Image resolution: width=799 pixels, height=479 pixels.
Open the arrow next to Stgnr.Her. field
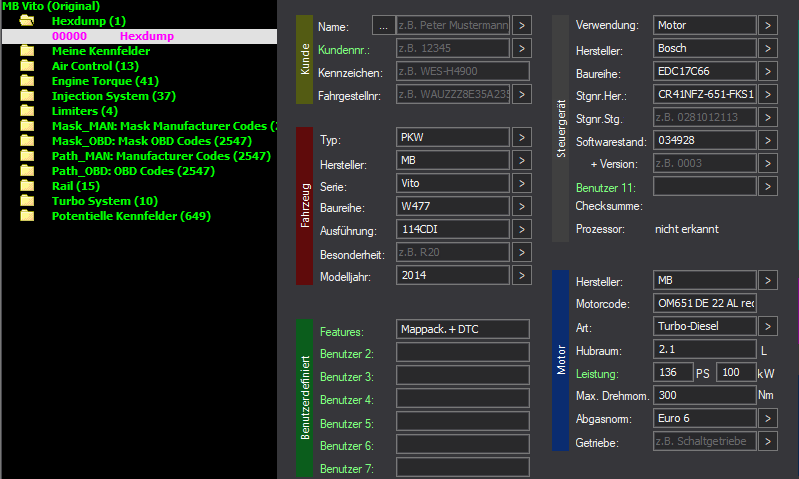pos(768,94)
